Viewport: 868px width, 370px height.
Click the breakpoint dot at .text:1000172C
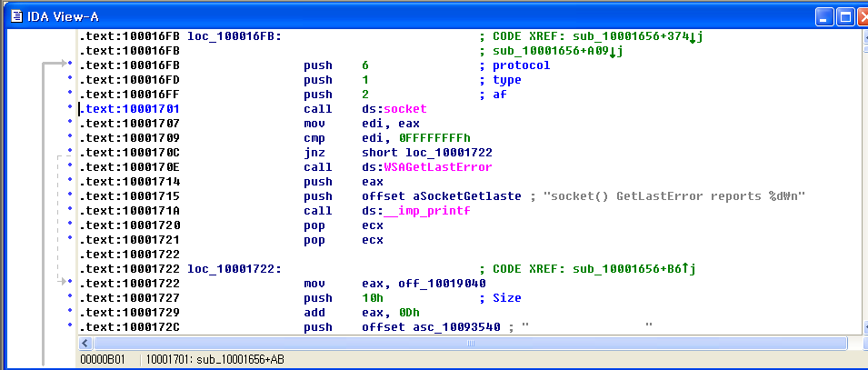pos(70,326)
